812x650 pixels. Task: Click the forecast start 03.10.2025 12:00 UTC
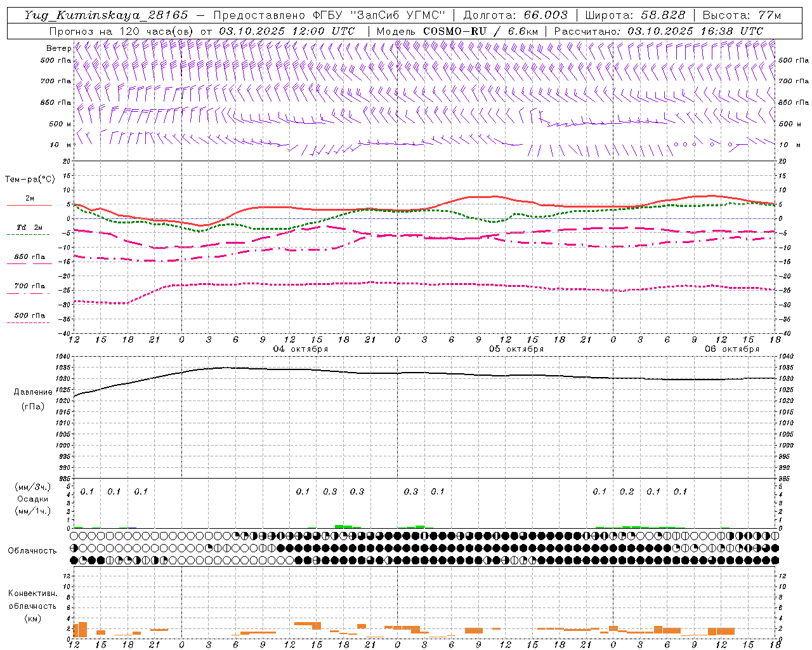click(287, 31)
